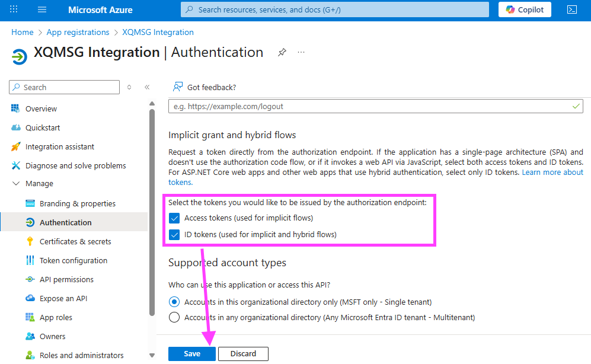Open the Cloud Shell terminal icon
The height and width of the screenshot is (364, 591).
point(572,9)
